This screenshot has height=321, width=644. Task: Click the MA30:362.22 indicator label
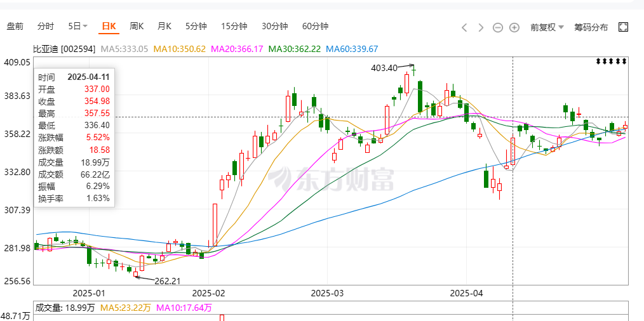pos(295,49)
